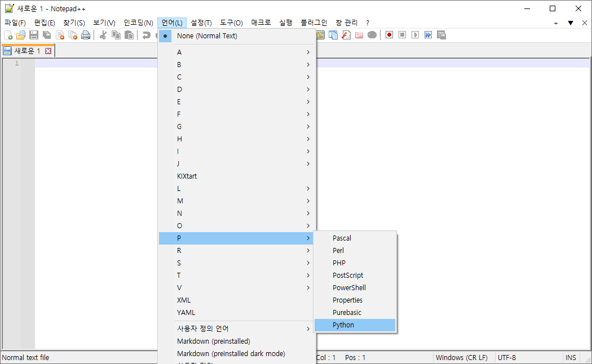This screenshot has width=592, height=364.
Task: Expand the S language submenu
Action: (237, 263)
